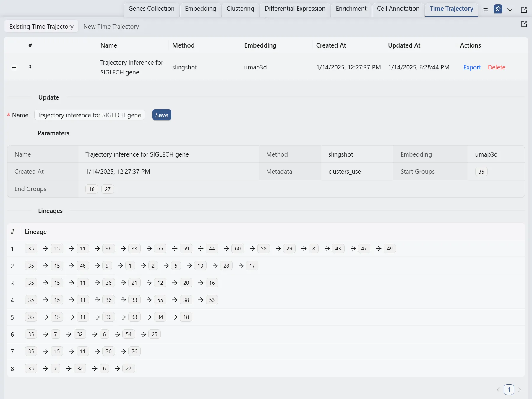Image resolution: width=532 pixels, height=399 pixels.
Task: Click the Save button
Action: tap(162, 115)
